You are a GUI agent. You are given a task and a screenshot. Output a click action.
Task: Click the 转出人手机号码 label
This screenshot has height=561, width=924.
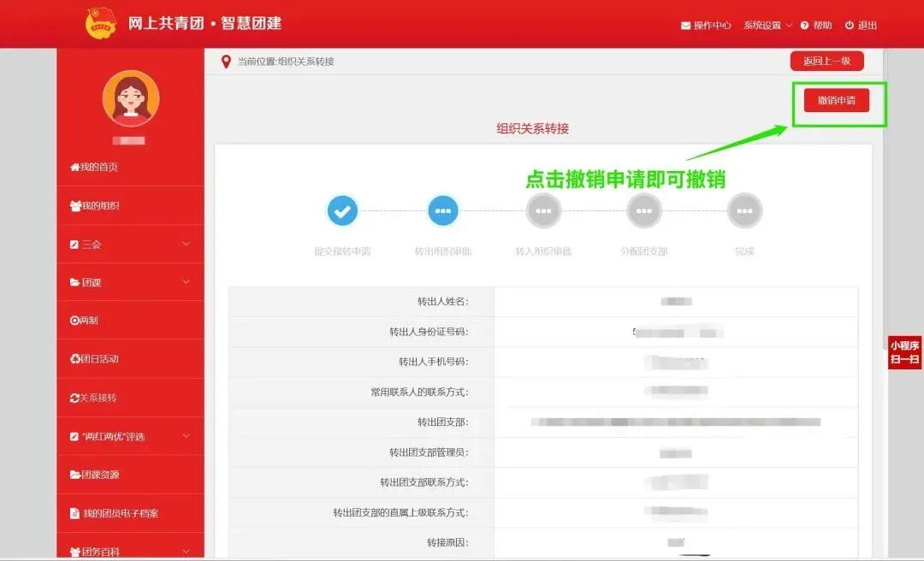point(434,362)
